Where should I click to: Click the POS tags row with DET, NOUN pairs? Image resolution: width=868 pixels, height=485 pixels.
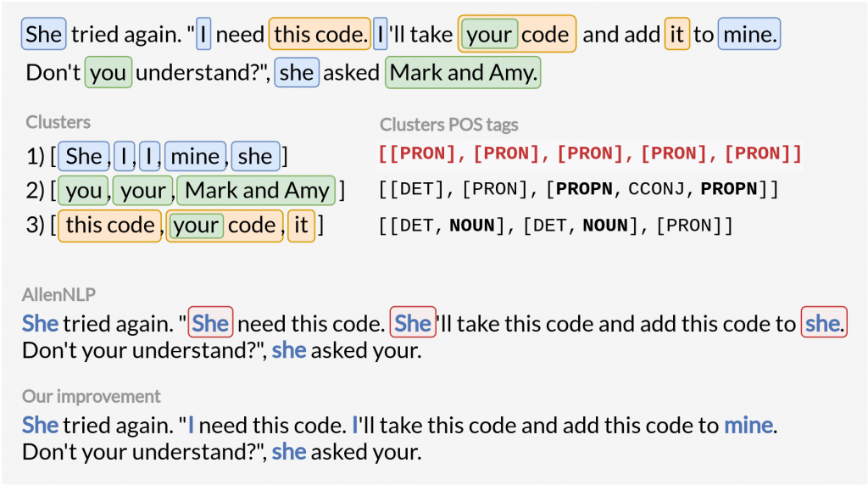pyautogui.click(x=554, y=226)
